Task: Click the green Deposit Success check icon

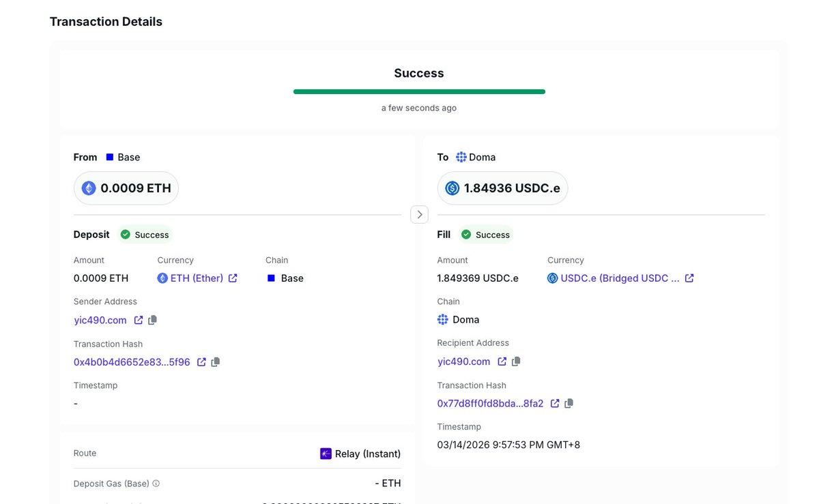Action: coord(126,235)
